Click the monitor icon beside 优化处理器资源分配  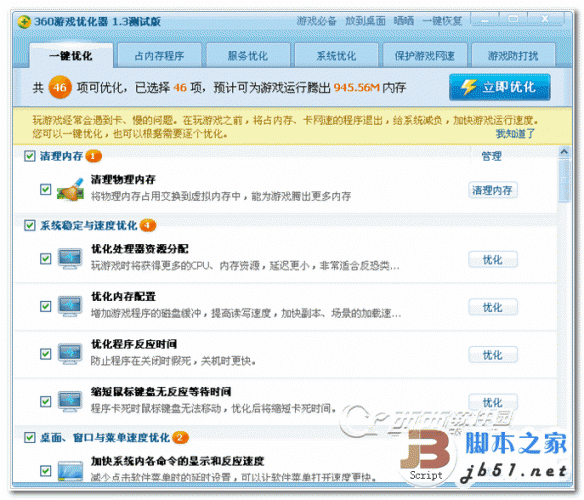(x=70, y=259)
